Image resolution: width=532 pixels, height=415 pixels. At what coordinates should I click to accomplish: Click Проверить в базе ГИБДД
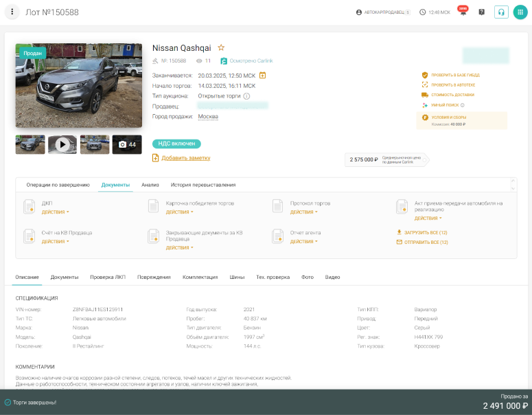455,74
